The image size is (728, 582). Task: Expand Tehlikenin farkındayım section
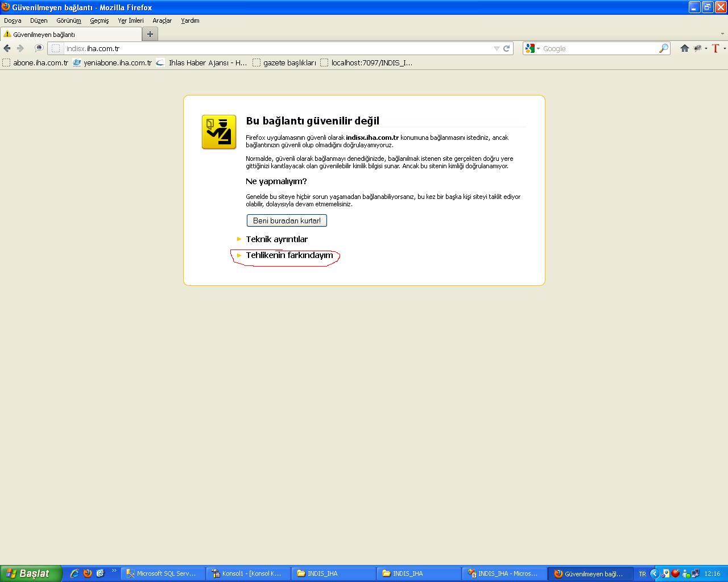tap(284, 255)
